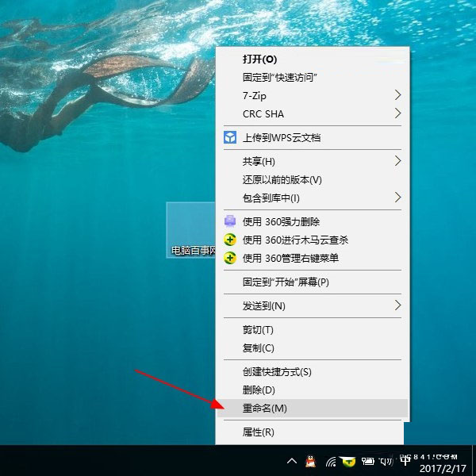Choose 打开(O) from the context menu

(313, 59)
